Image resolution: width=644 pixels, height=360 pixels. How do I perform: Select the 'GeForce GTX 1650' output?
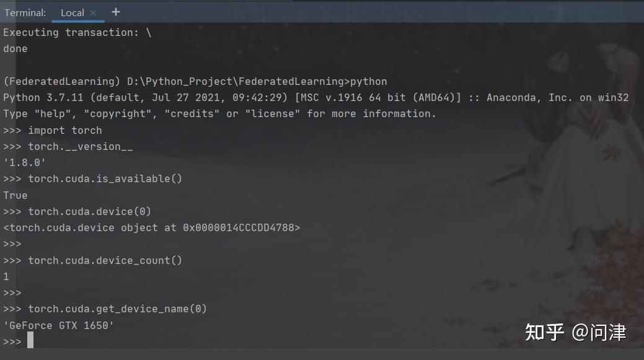(x=57, y=325)
